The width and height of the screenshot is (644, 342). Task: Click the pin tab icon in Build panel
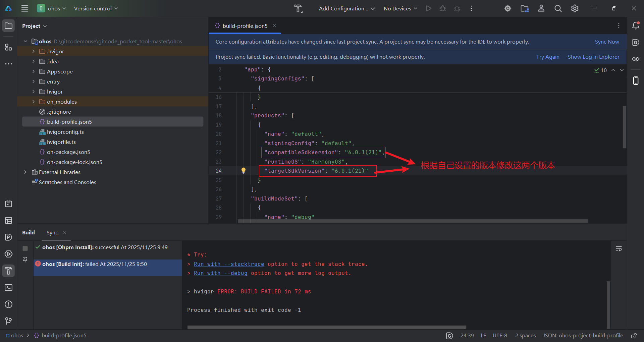[25, 260]
